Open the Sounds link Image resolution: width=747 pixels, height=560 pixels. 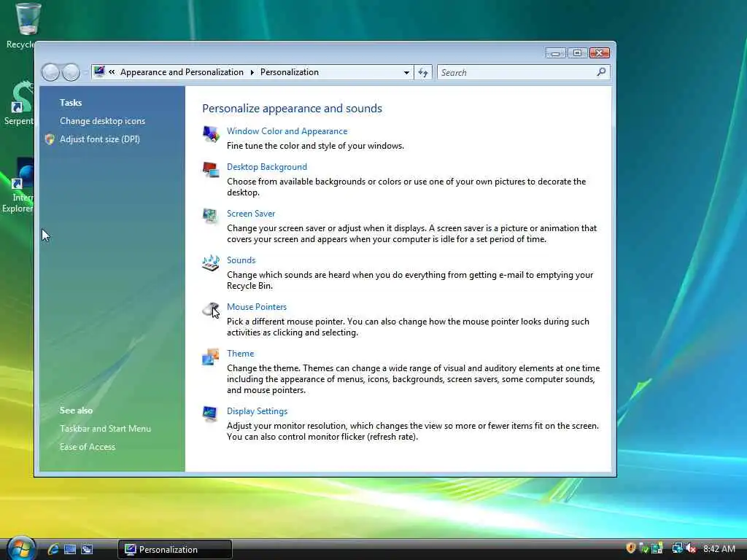click(x=241, y=260)
